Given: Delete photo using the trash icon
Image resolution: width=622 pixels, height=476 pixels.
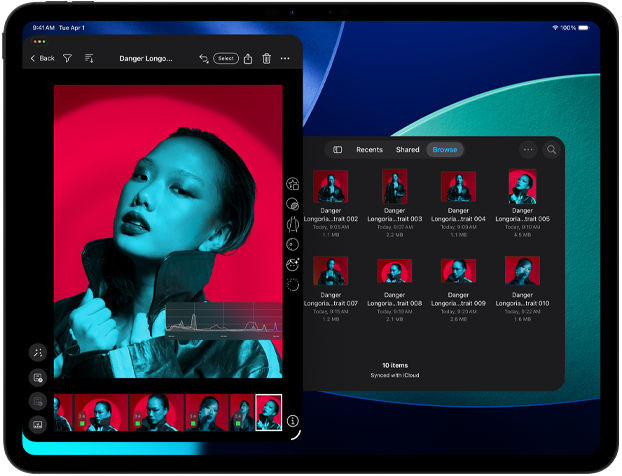Looking at the screenshot, I should point(266,59).
